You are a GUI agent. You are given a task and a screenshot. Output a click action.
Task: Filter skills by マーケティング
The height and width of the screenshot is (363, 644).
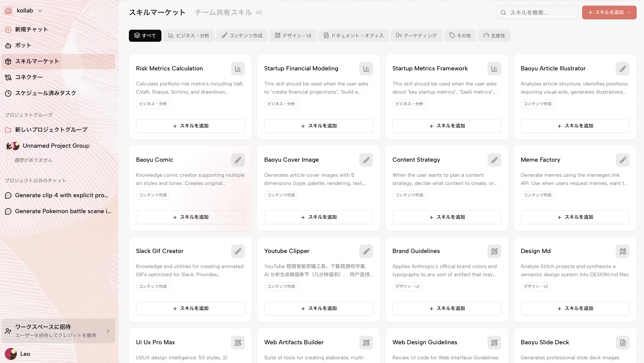coord(416,36)
